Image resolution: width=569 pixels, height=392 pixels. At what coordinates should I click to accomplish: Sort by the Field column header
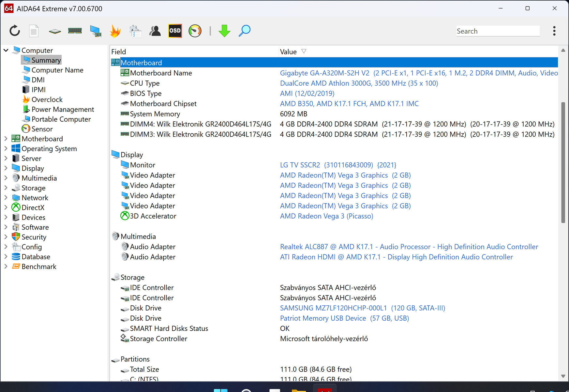pyautogui.click(x=195, y=52)
